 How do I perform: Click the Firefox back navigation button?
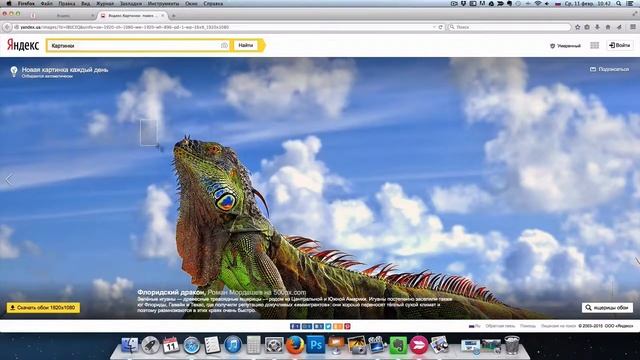point(7,27)
